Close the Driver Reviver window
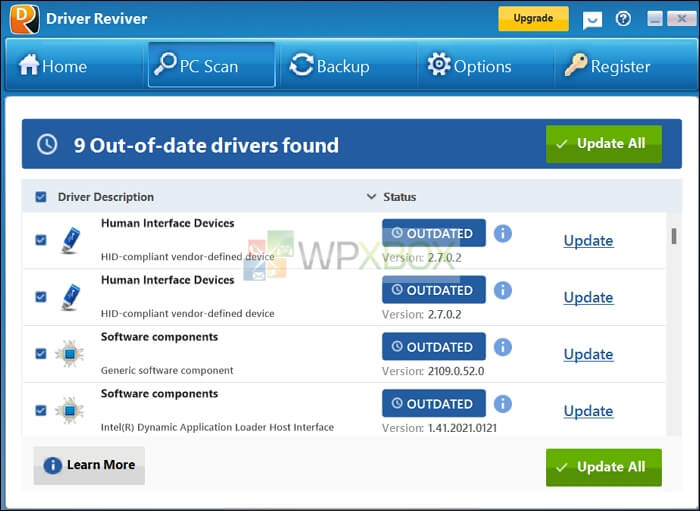This screenshot has width=700, height=511. [682, 18]
